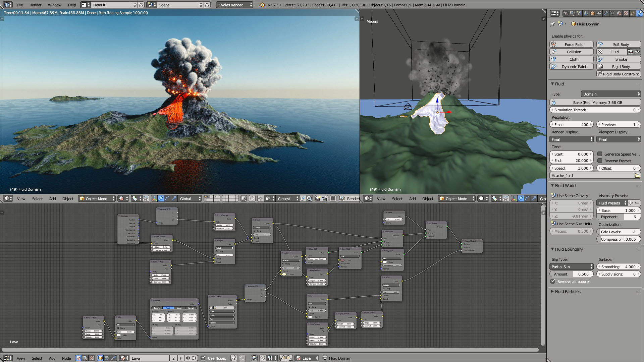Open the Node menu in node editor
Image resolution: width=644 pixels, height=362 pixels.
tap(66, 358)
